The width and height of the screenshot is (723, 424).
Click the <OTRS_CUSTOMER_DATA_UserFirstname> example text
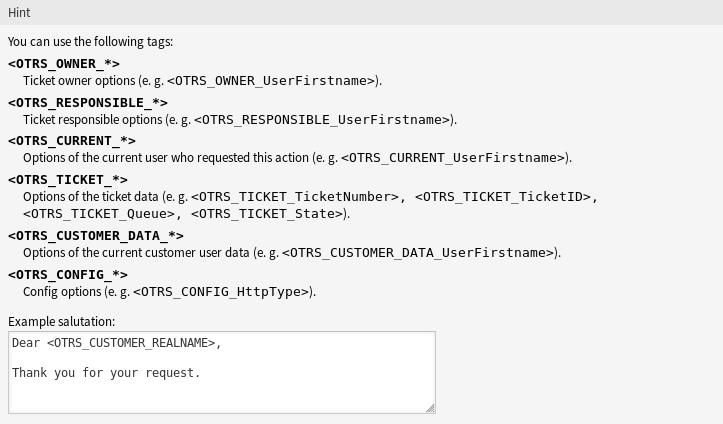(418, 253)
